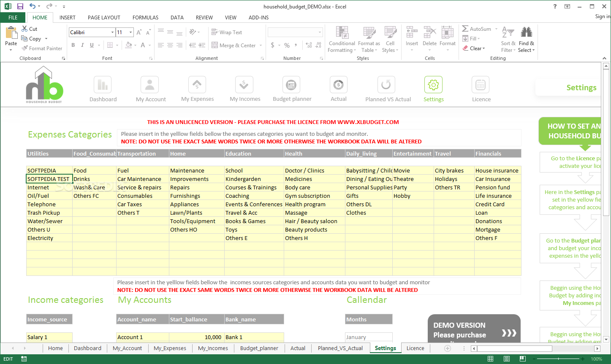Switch to the INSERT ribbon tab
Viewport: 611px width, 364px height.
pos(68,18)
